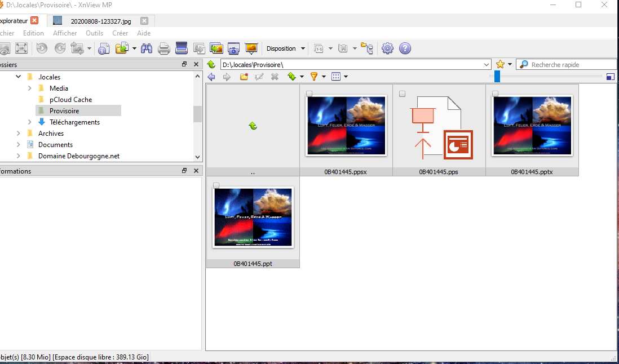Click the delete X icon in browser toolbar
This screenshot has height=364, width=619.
pos(275,77)
